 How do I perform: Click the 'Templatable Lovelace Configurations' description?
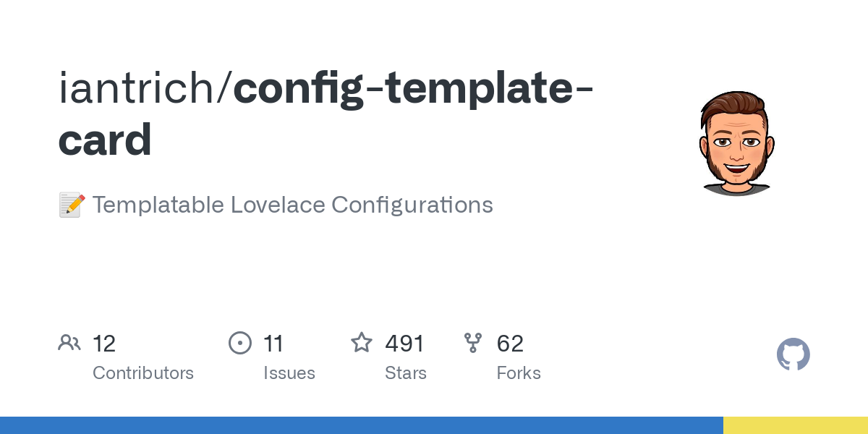[292, 205]
